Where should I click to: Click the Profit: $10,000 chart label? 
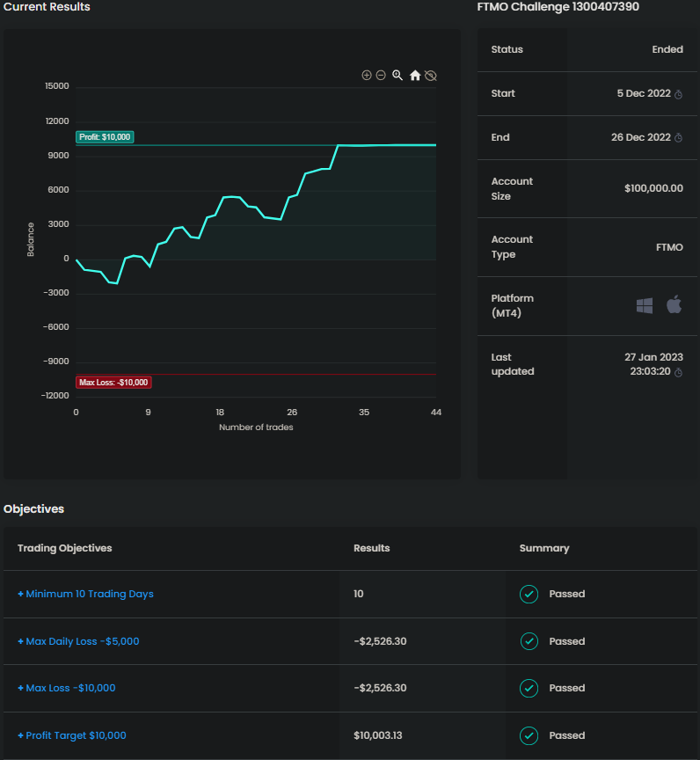(x=105, y=137)
